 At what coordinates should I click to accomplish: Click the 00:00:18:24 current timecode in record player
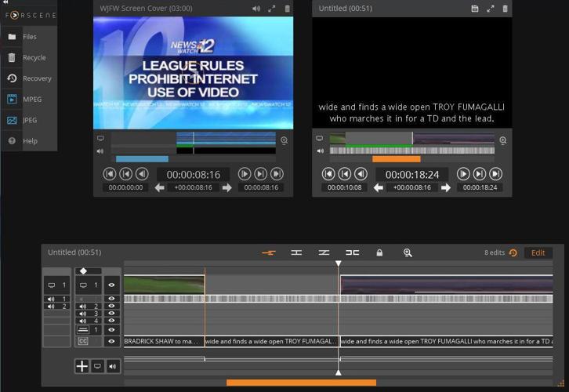pos(412,175)
